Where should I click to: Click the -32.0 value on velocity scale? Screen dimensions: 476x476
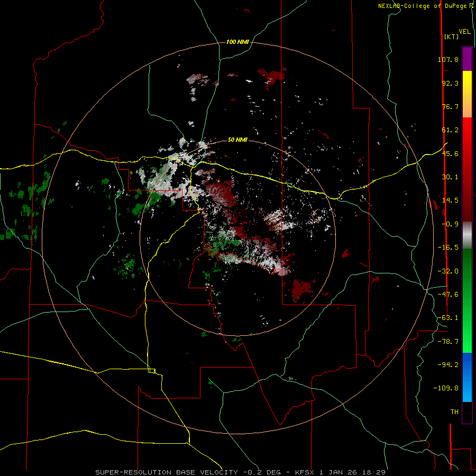(448, 271)
